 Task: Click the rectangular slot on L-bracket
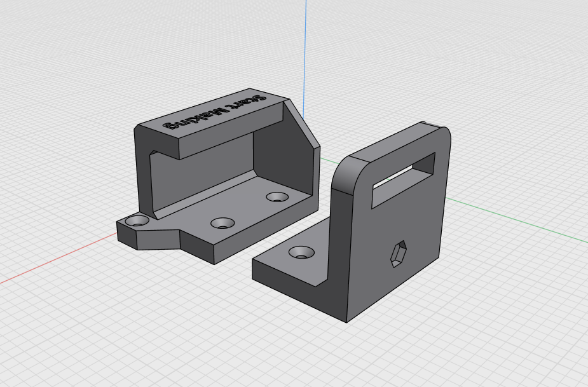(x=404, y=180)
